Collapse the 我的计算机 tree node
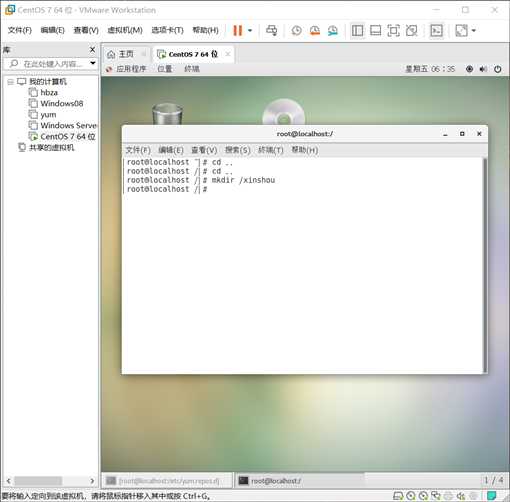510x502 pixels. (10, 82)
